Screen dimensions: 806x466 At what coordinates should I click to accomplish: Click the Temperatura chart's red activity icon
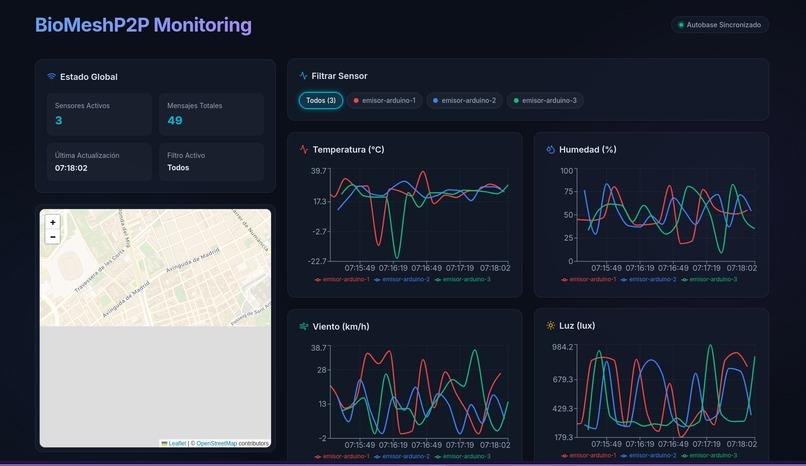[x=304, y=150]
